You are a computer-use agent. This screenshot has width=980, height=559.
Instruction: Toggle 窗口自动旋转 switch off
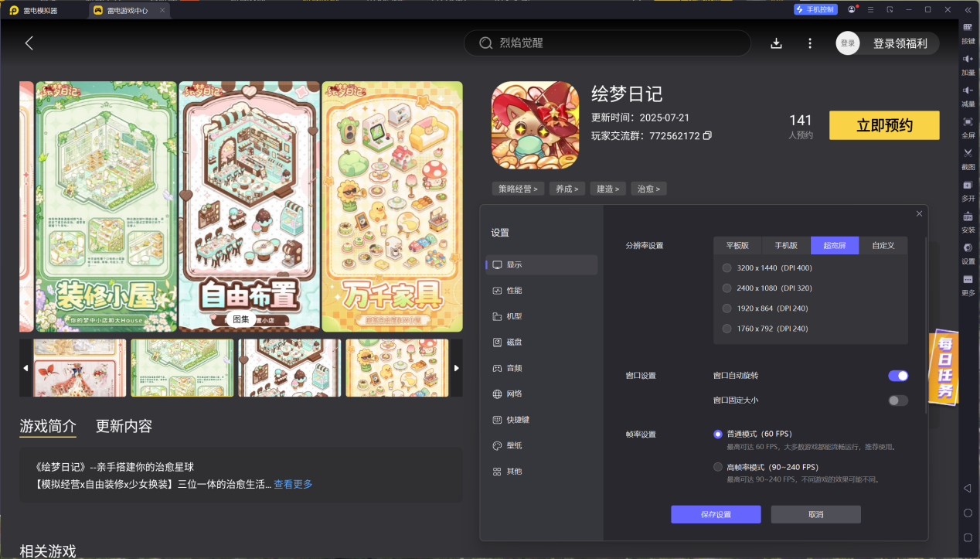click(898, 376)
